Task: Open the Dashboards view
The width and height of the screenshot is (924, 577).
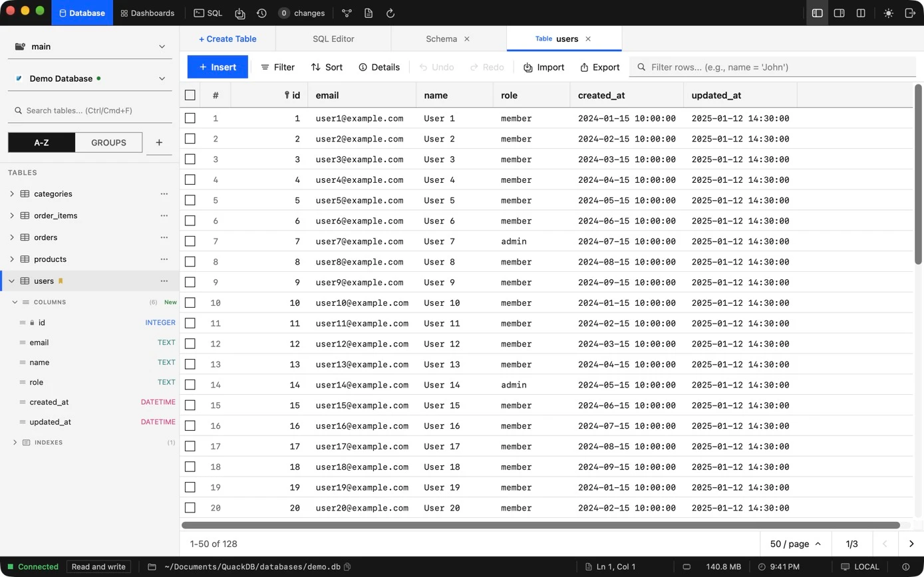Action: (x=148, y=13)
